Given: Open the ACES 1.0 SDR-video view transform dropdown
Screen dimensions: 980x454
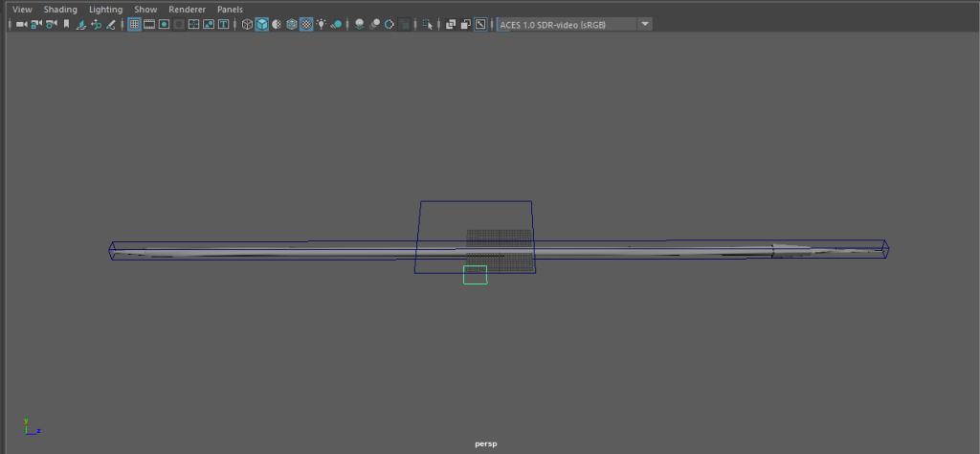Looking at the screenshot, I should pos(645,24).
